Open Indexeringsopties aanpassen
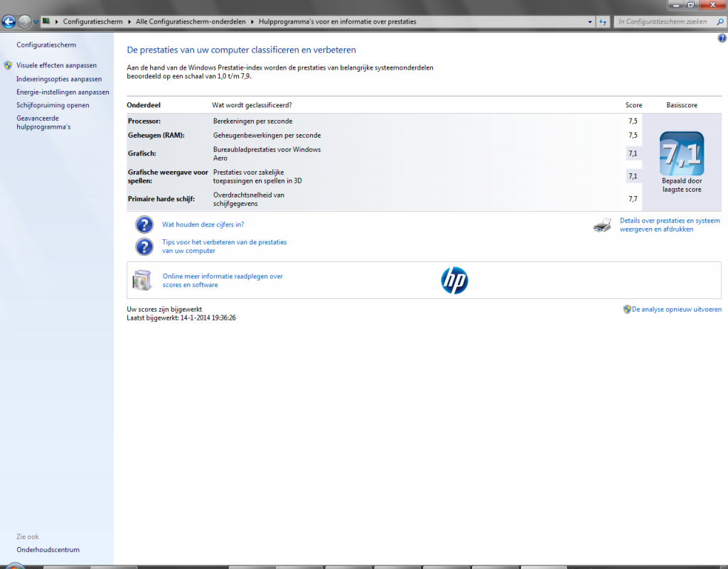 (59, 80)
